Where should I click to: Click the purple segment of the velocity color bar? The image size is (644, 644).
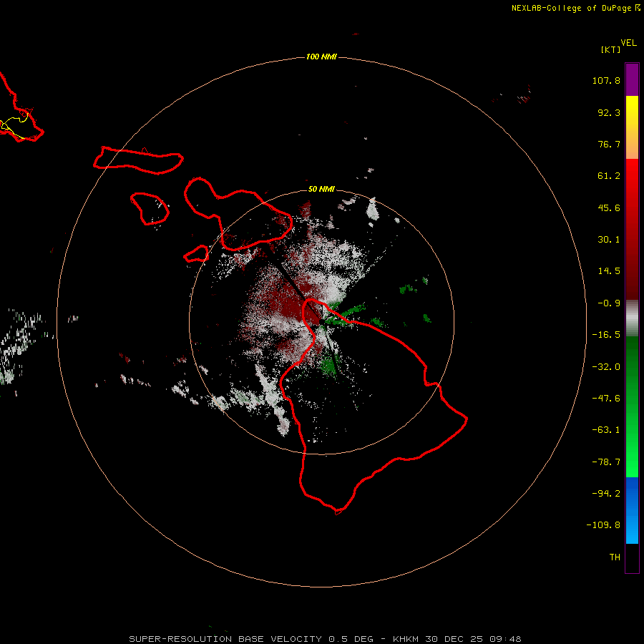pyautogui.click(x=632, y=79)
